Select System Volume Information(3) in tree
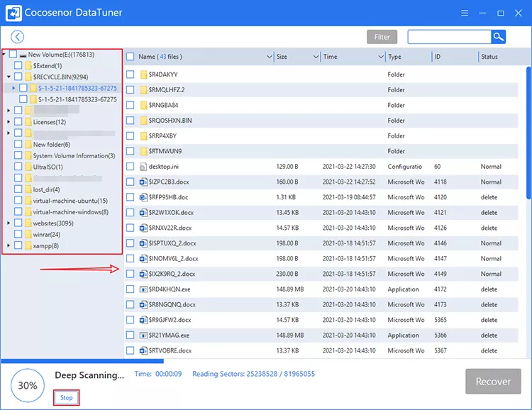Image resolution: width=532 pixels, height=410 pixels. pyautogui.click(x=74, y=156)
